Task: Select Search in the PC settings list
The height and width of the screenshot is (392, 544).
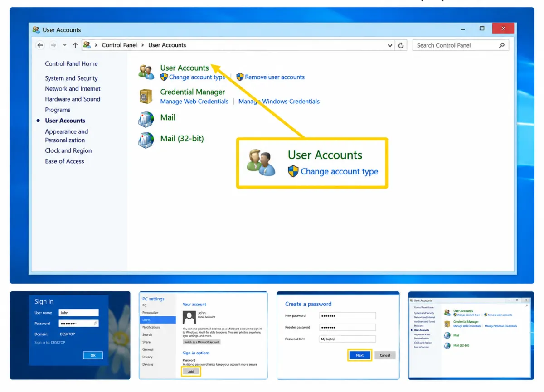Action: tap(147, 335)
